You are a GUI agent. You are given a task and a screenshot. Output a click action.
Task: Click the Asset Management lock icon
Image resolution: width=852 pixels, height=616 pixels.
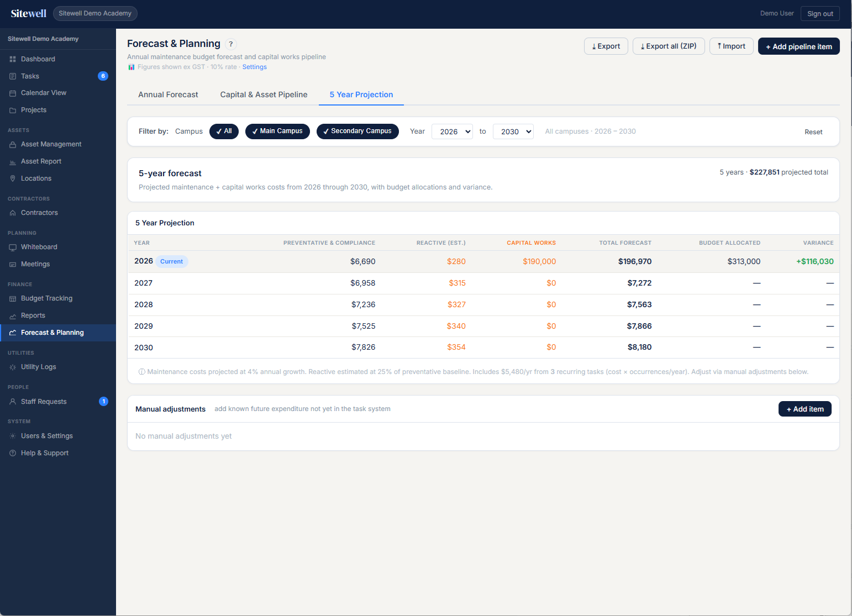tap(13, 144)
